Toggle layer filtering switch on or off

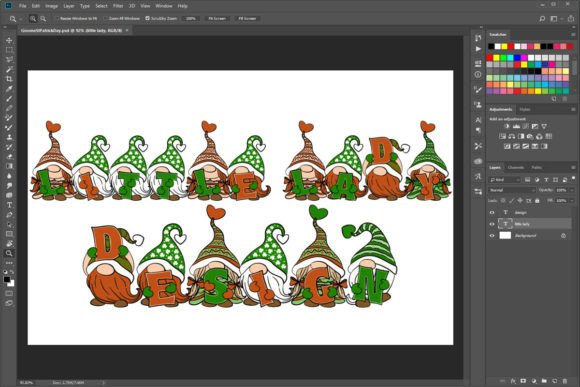pos(573,179)
